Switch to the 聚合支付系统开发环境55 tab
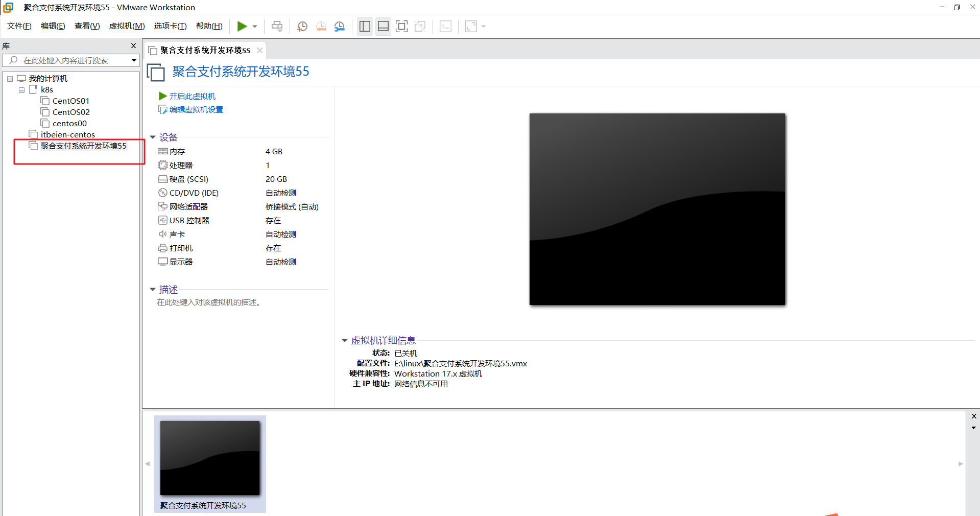Viewport: 980px width, 516px height. tap(205, 50)
